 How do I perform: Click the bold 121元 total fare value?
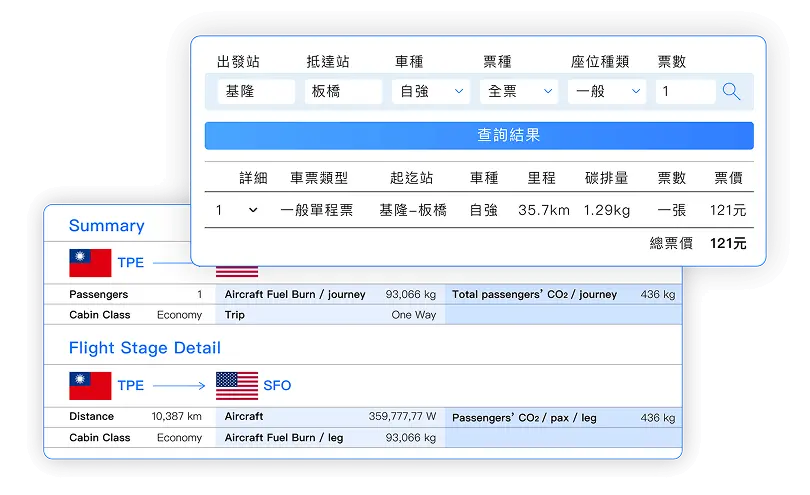728,243
